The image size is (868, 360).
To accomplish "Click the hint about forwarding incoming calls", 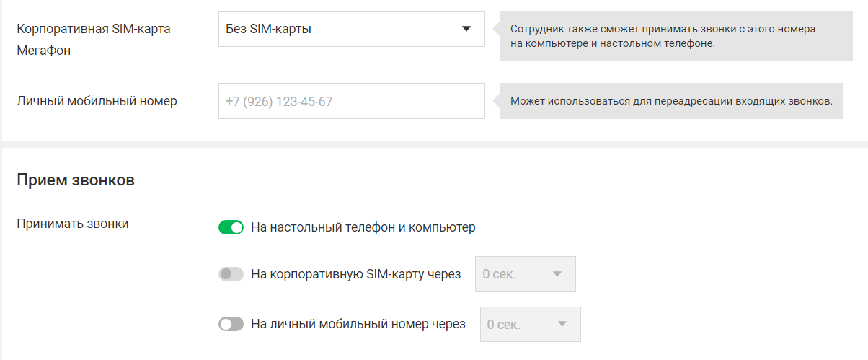I will (671, 101).
